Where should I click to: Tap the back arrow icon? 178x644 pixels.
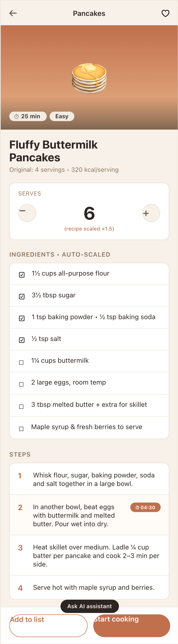pyautogui.click(x=13, y=13)
